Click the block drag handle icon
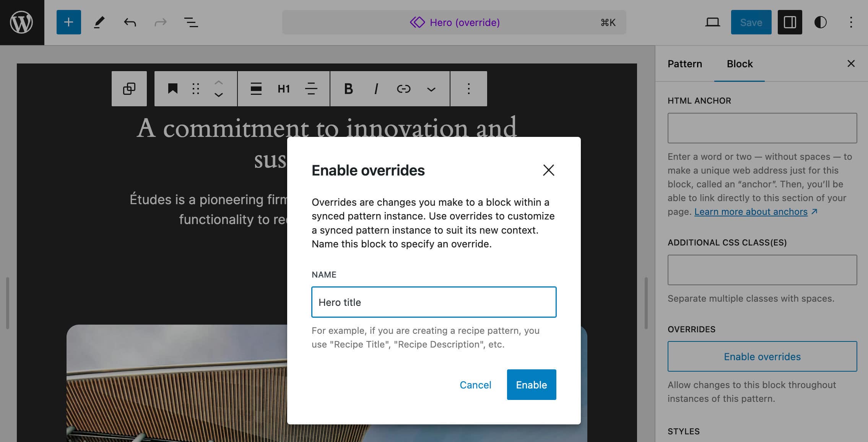This screenshot has height=442, width=868. 195,88
